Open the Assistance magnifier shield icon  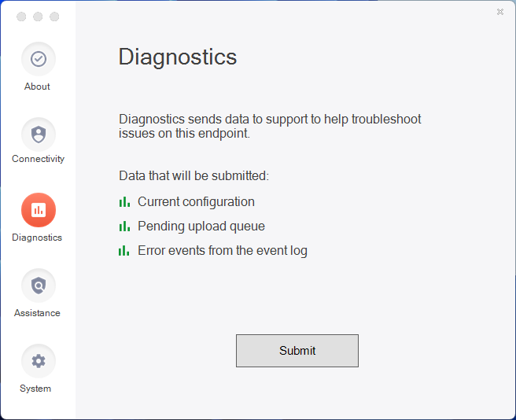pos(39,286)
